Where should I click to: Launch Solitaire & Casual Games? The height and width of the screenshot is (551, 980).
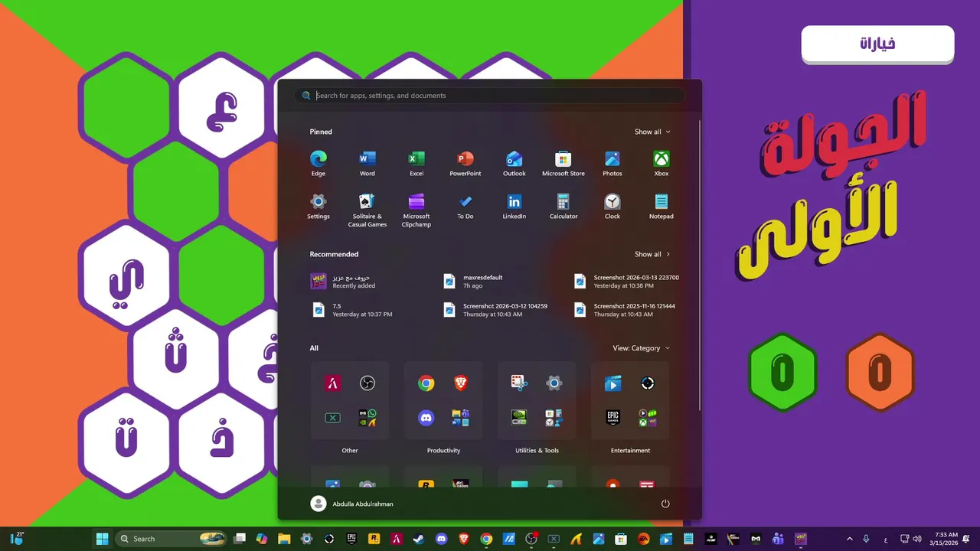(x=367, y=210)
